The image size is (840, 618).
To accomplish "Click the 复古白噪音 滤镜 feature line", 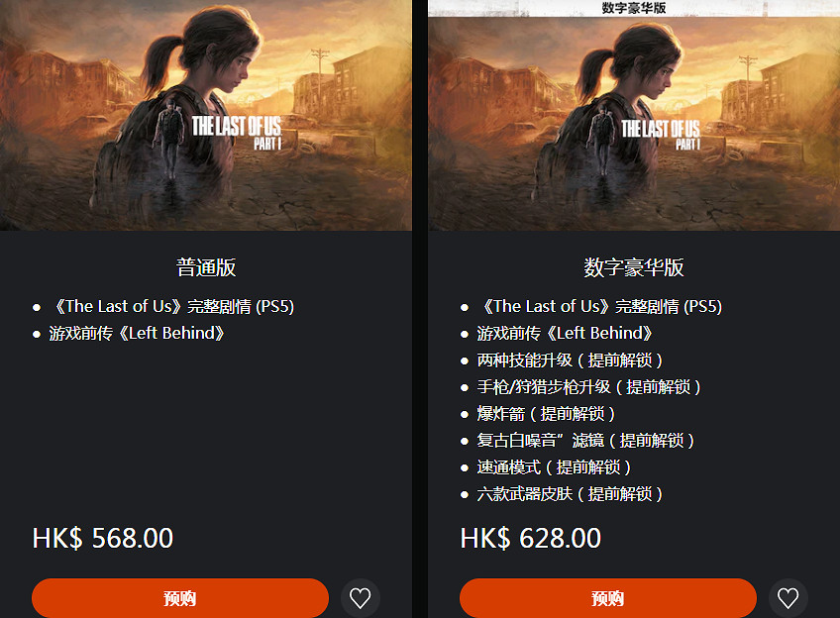I will coord(586,441).
